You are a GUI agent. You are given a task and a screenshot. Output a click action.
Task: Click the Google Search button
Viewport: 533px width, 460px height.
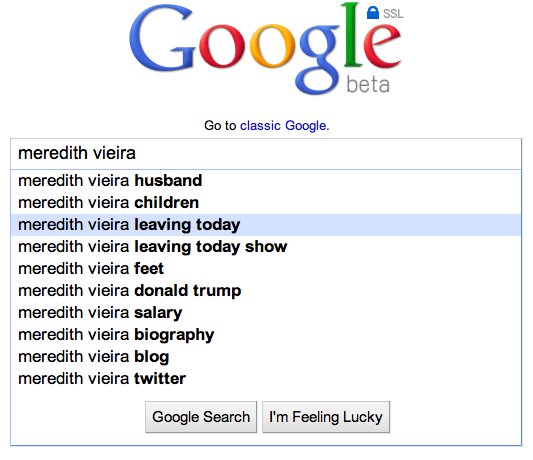coord(201,417)
